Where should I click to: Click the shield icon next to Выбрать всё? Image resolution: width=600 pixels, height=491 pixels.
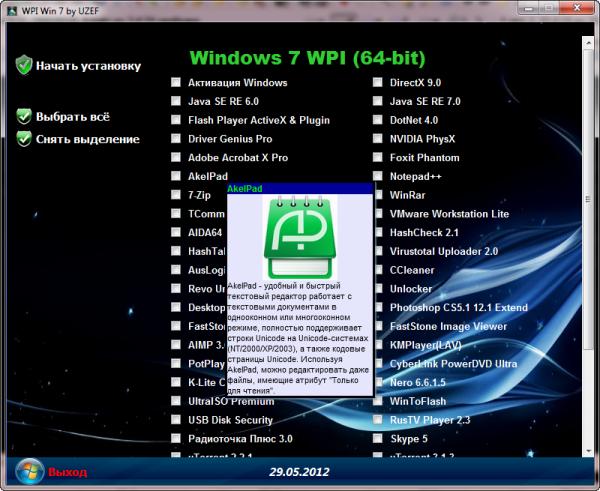[x=23, y=117]
